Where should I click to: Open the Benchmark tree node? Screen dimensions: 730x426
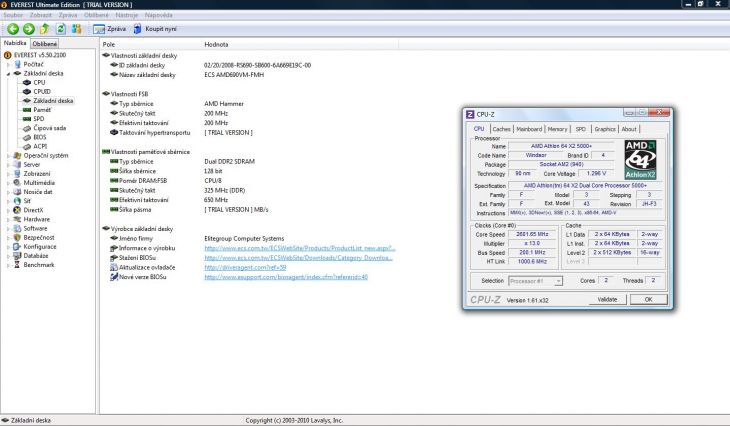point(39,264)
